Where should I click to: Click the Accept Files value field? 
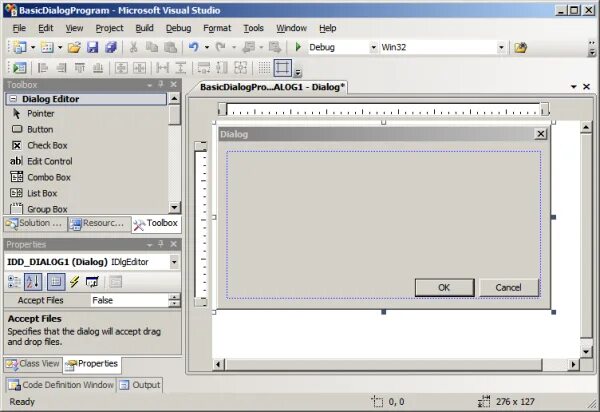(129, 300)
